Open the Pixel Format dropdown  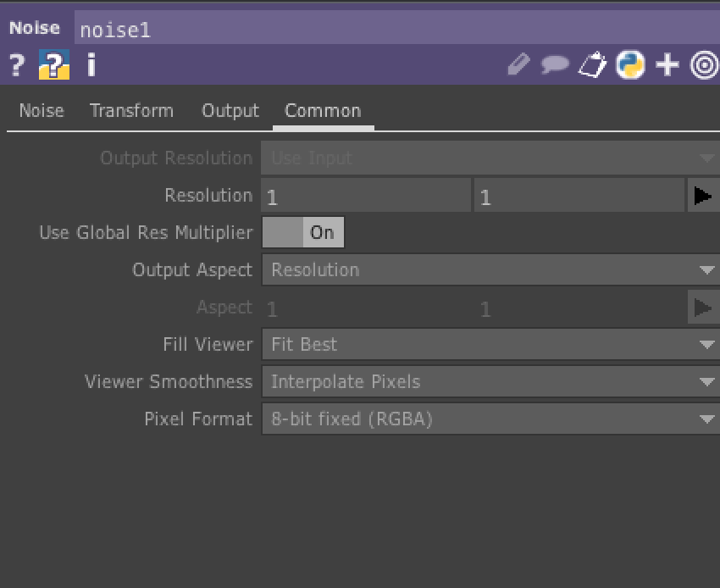(x=490, y=419)
